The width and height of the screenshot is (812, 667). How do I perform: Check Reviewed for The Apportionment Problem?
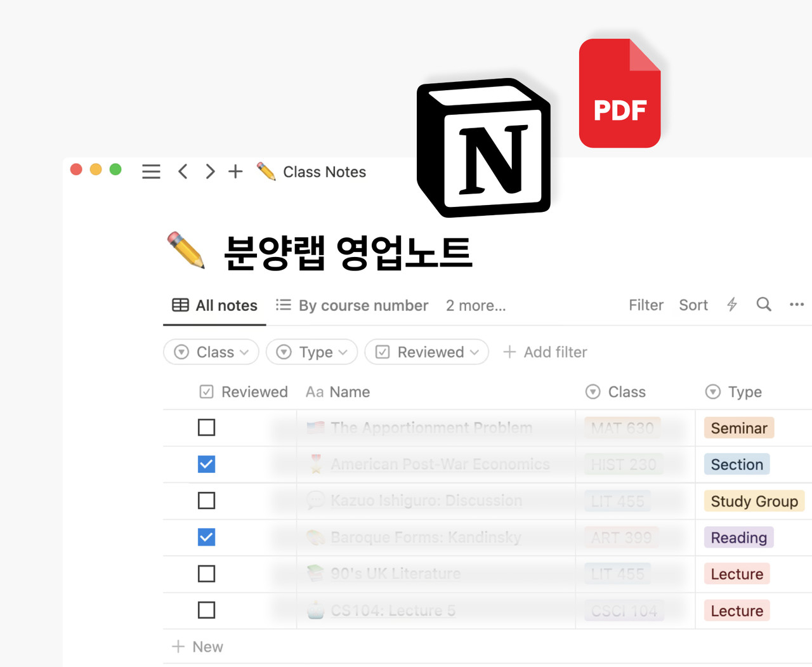206,428
